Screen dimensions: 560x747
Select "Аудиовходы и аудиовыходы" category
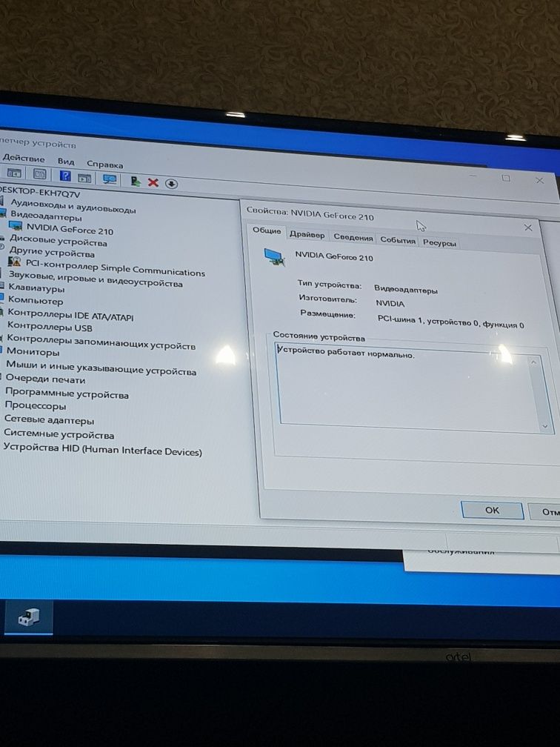click(x=73, y=207)
